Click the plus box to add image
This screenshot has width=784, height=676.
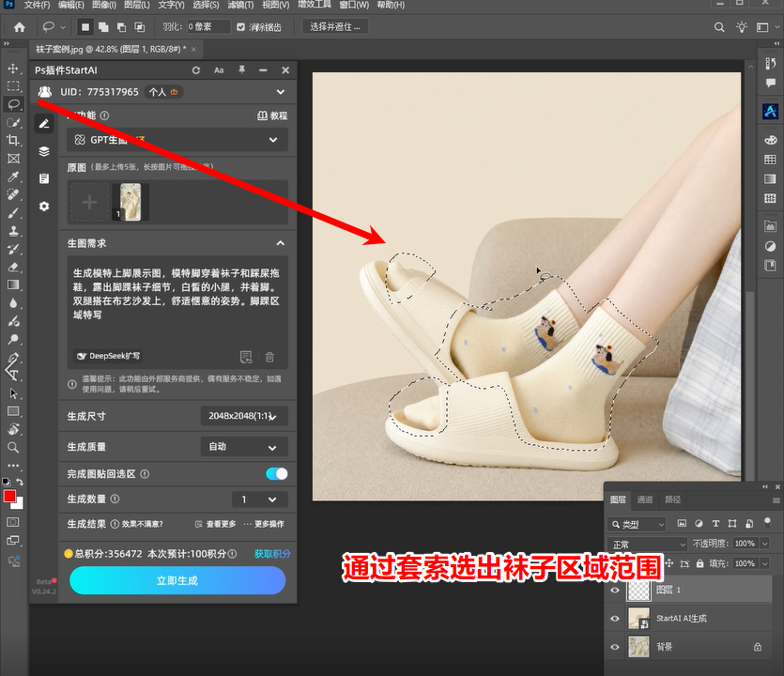[x=89, y=202]
